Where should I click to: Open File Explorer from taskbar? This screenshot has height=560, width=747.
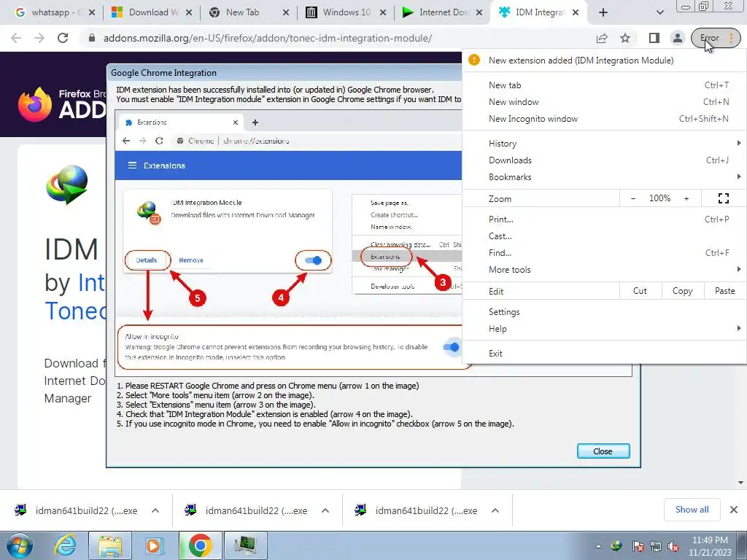point(110,545)
